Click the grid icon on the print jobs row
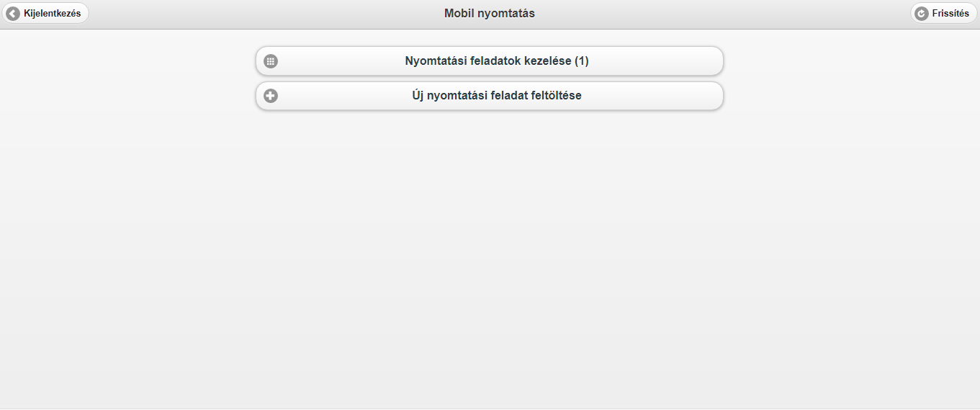Image resolution: width=980 pixels, height=410 pixels. point(271,61)
